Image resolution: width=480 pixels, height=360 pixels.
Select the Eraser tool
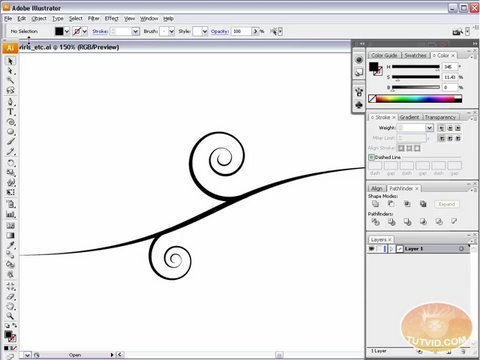(x=10, y=297)
